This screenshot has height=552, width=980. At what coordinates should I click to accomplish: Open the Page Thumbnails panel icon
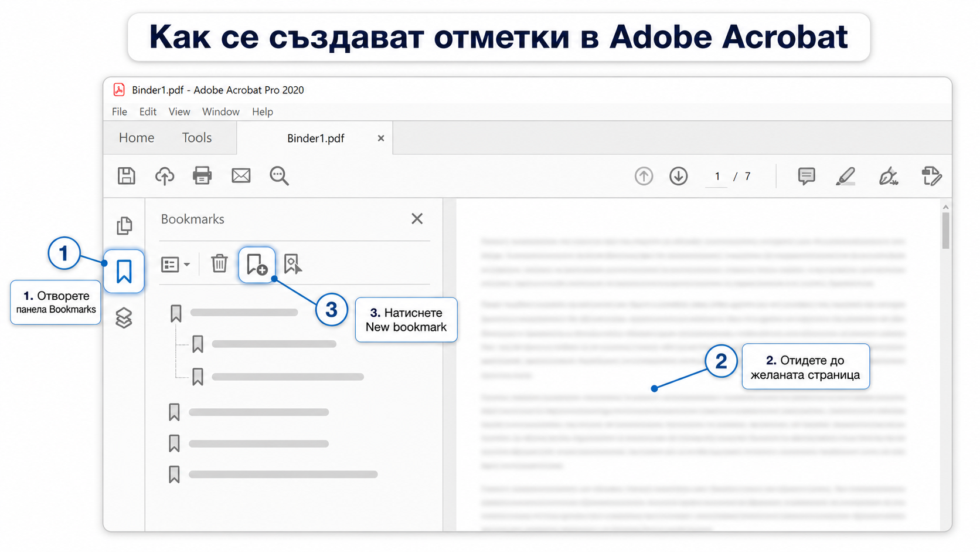[124, 226]
